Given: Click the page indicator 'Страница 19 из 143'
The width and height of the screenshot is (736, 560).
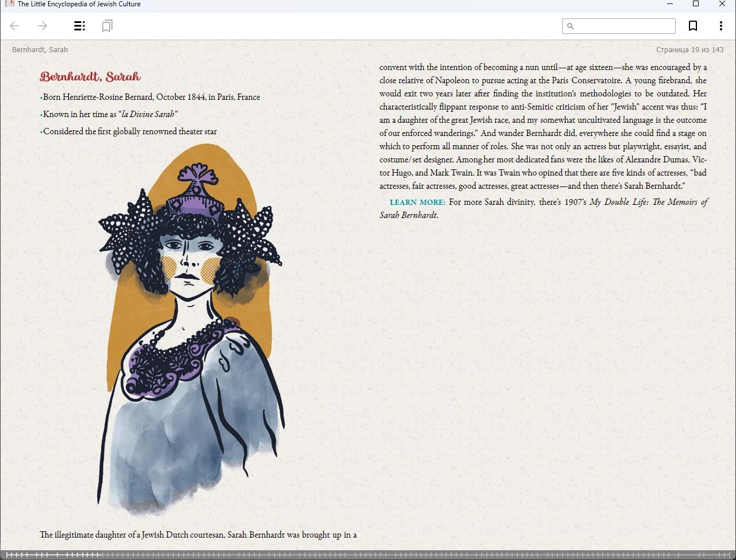Looking at the screenshot, I should tap(689, 50).
